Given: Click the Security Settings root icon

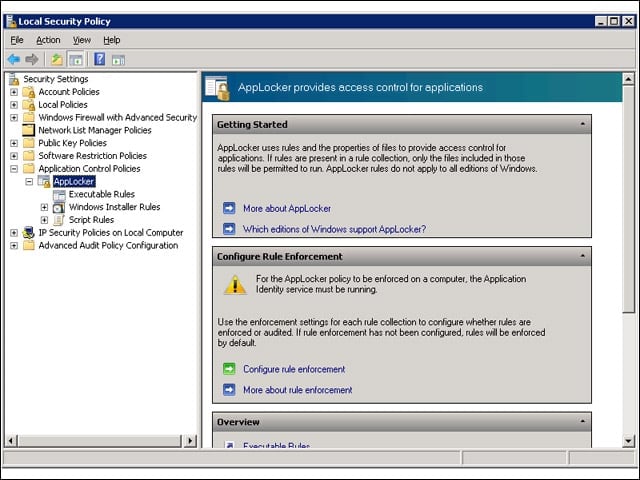Looking at the screenshot, I should click(x=14, y=79).
